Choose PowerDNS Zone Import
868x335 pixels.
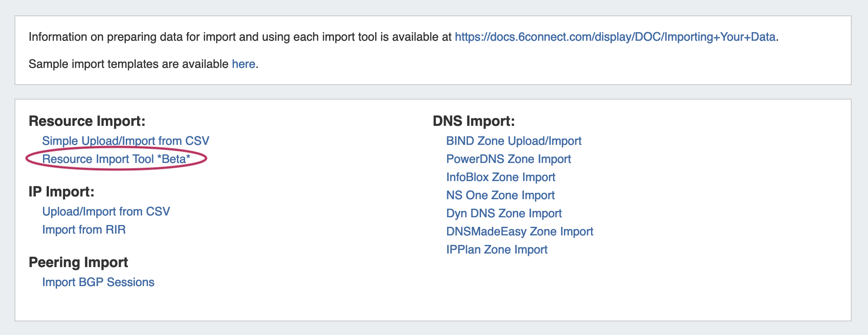pyautogui.click(x=508, y=159)
